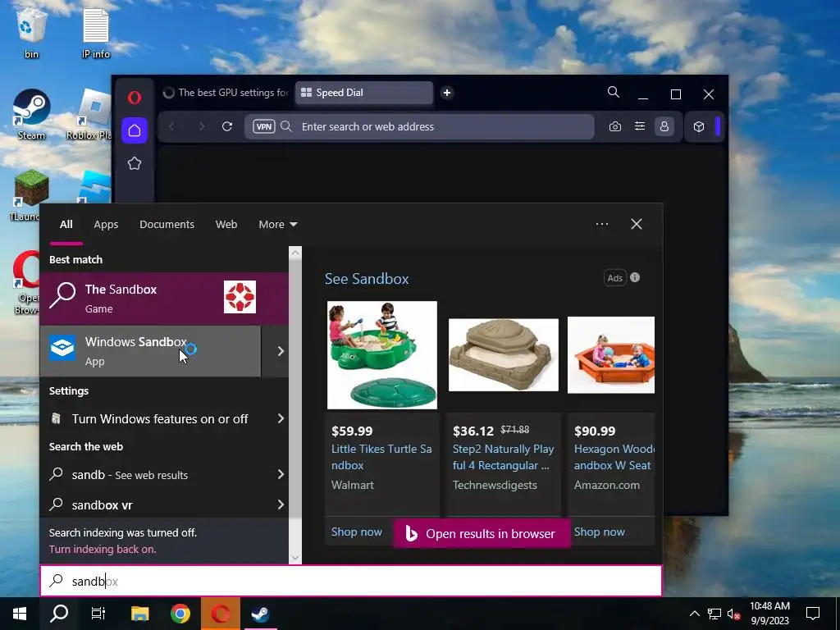Screen dimensions: 840x630
Task: Show hidden system tray icons chevron
Action: click(694, 614)
